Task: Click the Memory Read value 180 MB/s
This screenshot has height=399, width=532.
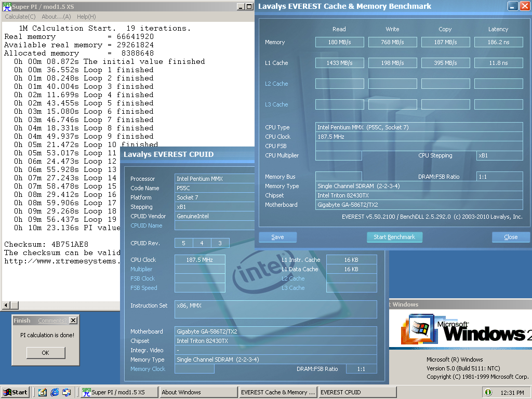Action: pyautogui.click(x=340, y=42)
